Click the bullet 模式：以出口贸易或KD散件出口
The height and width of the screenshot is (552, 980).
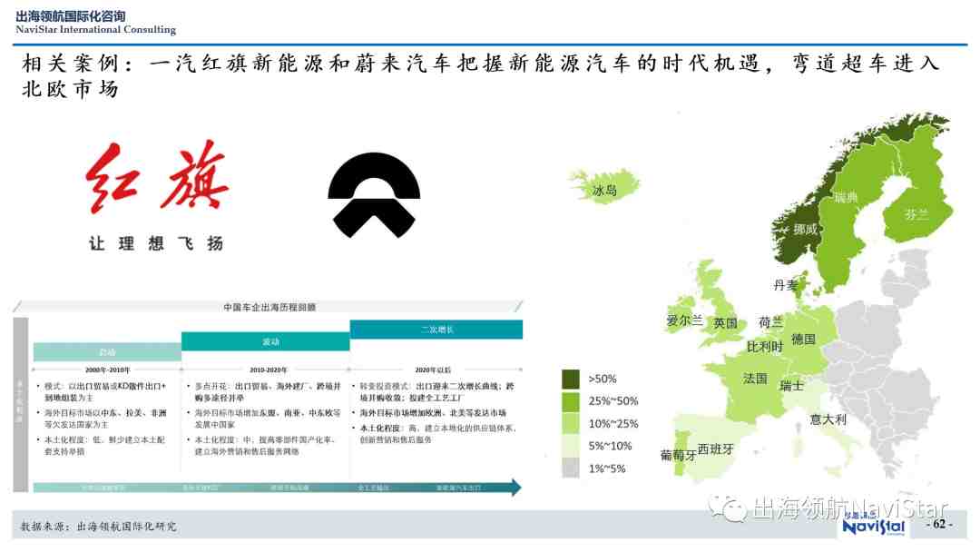click(x=103, y=392)
